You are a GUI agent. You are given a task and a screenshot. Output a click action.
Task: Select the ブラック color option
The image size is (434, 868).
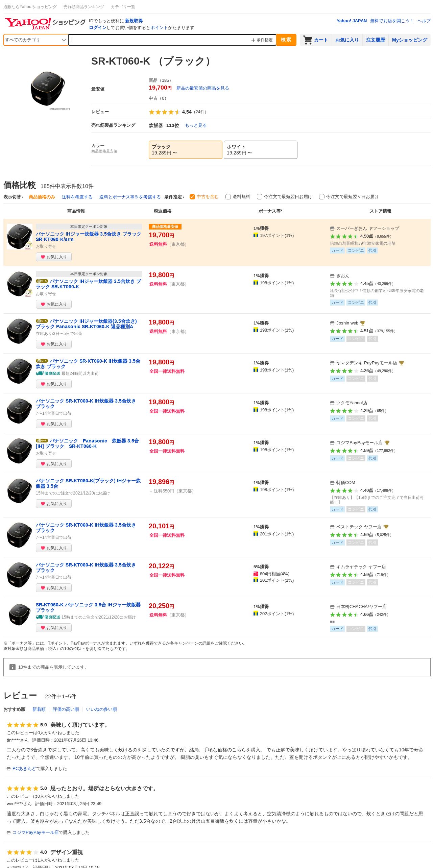tap(186, 150)
